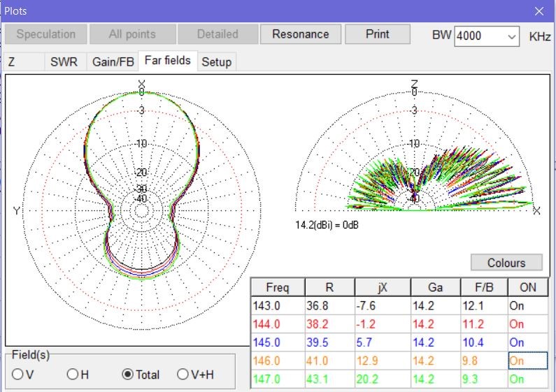Screen dimensions: 556x392
Task: Close the Plots window
Action: tap(539, 11)
